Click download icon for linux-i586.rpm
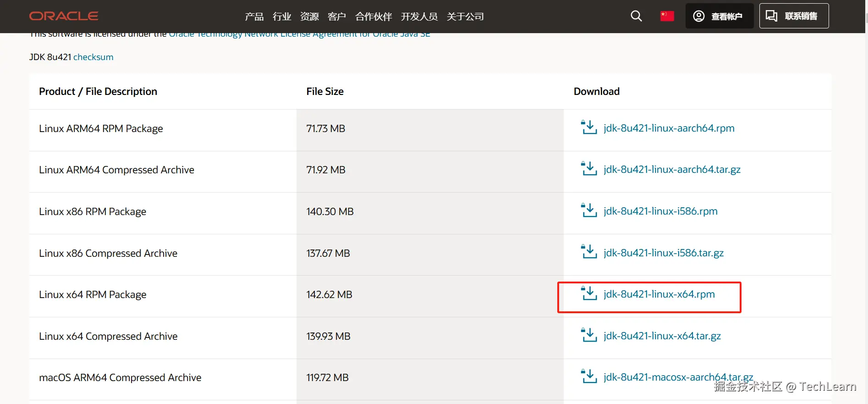 589,210
